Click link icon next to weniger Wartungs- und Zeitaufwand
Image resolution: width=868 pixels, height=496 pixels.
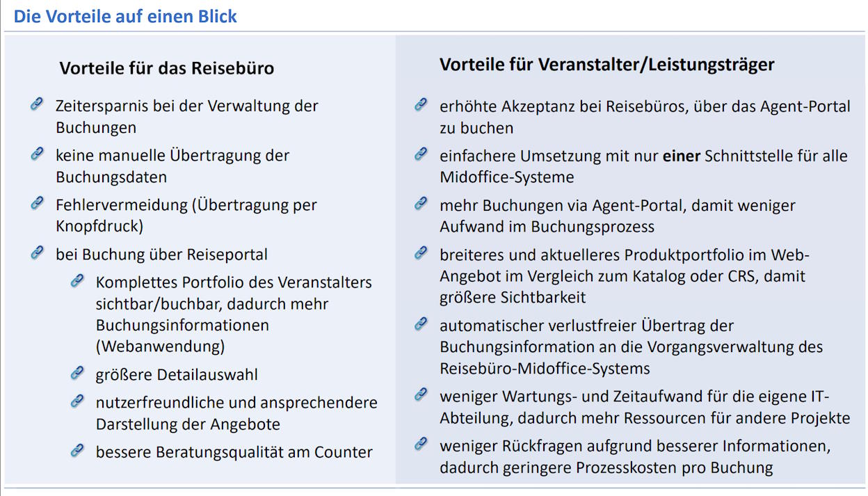point(421,394)
